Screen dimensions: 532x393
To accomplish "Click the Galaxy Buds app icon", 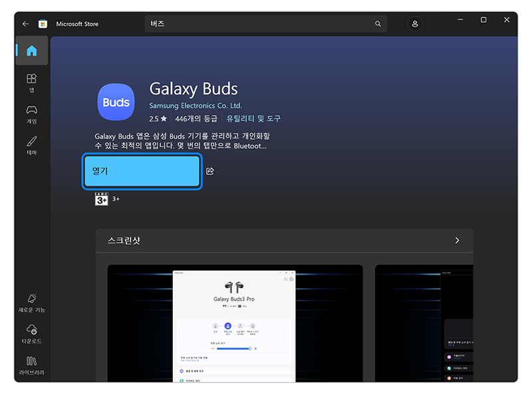I will (x=116, y=102).
